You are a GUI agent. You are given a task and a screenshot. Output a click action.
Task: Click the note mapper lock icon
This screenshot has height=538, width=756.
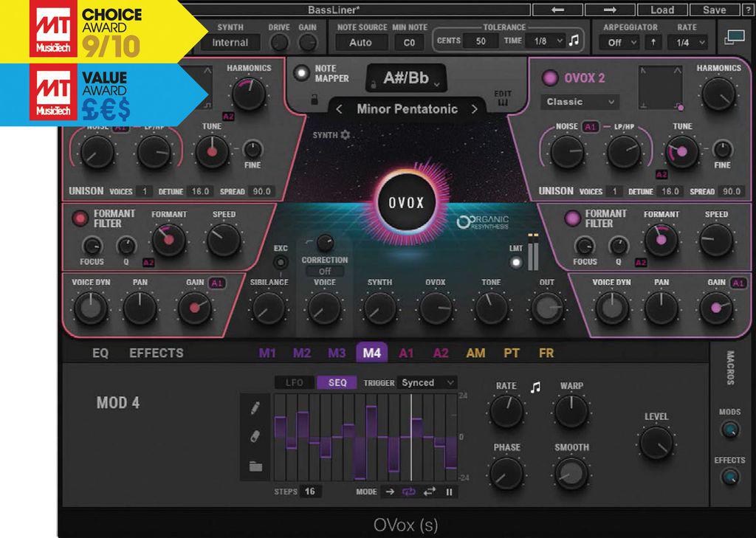click(315, 100)
